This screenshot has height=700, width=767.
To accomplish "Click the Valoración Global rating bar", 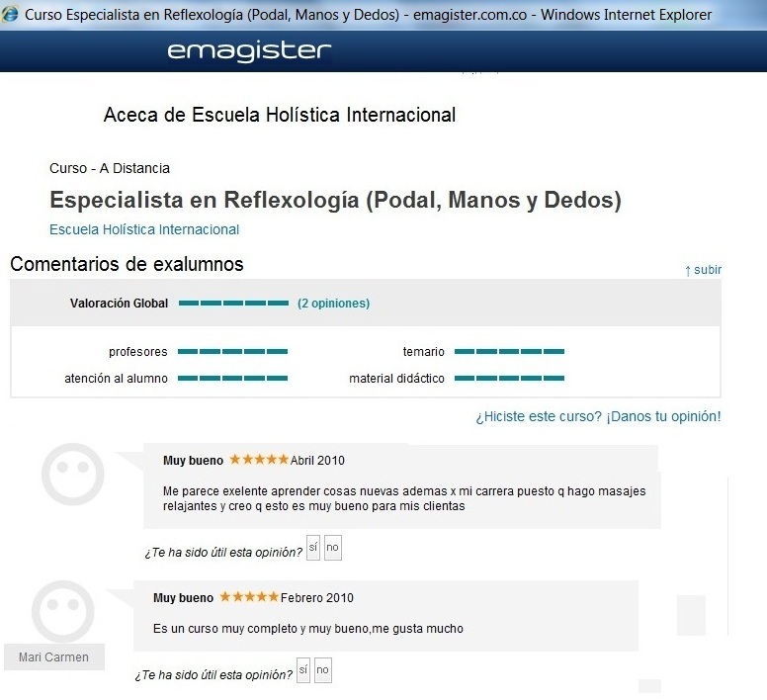I will tap(233, 304).
